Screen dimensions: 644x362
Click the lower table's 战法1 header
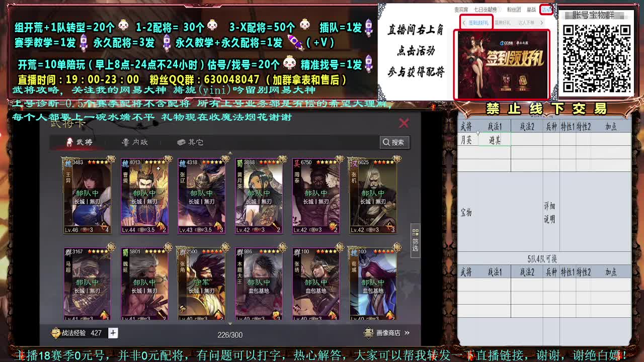point(495,272)
